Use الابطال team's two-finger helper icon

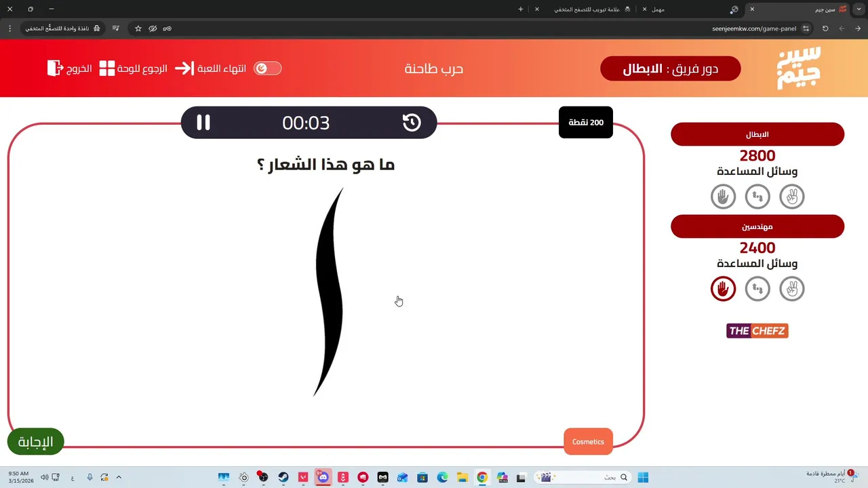pos(791,197)
